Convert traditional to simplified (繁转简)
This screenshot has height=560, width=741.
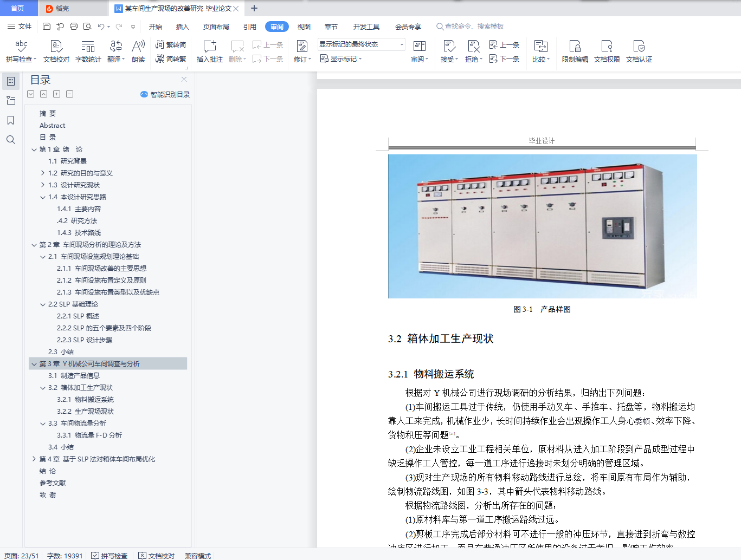pos(171,45)
